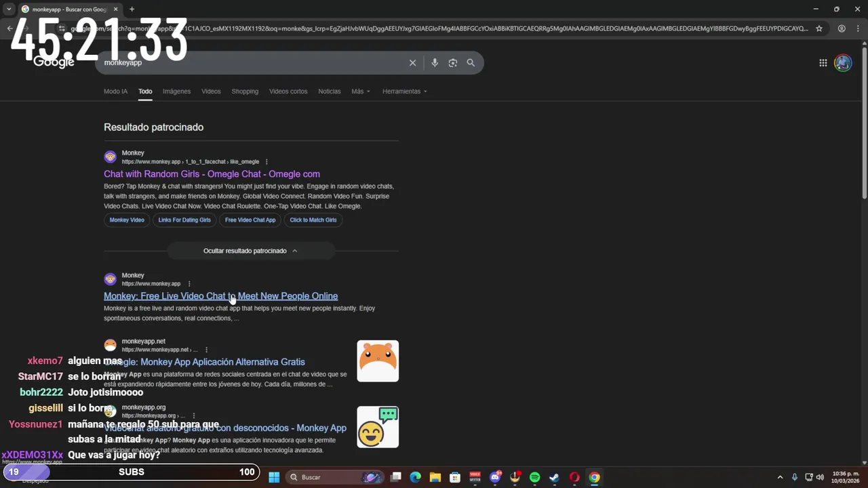Select the Todo results tab

[145, 91]
